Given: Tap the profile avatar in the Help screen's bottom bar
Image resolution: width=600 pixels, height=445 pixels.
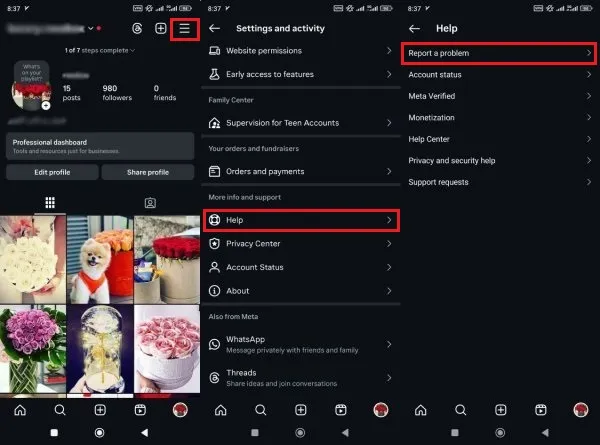Looking at the screenshot, I should point(580,410).
